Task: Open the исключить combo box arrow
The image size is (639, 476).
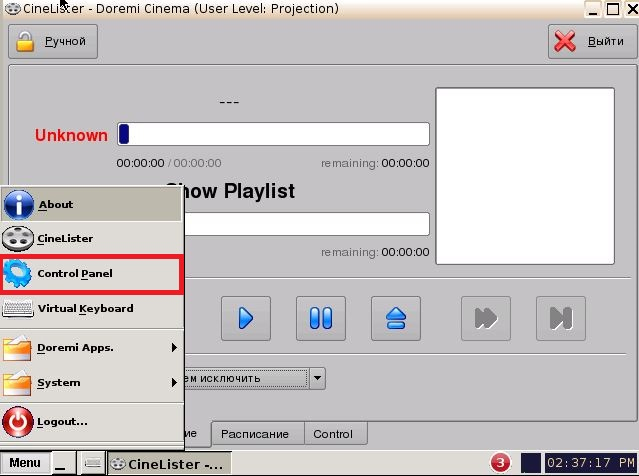Action: click(317, 379)
